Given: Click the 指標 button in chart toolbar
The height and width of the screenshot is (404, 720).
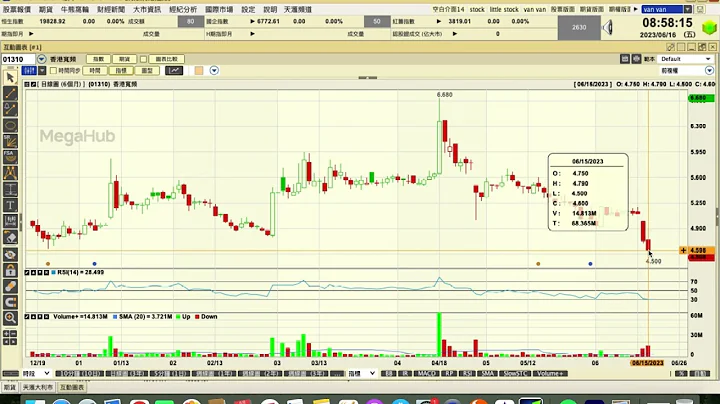Looking at the screenshot, I should coord(121,70).
